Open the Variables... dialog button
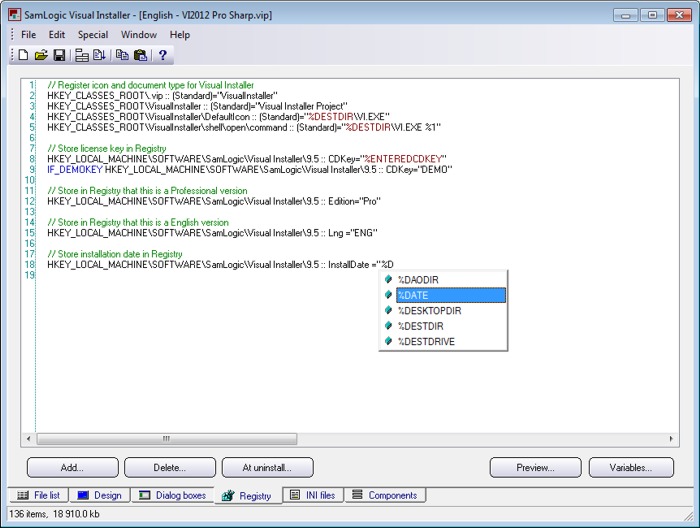The image size is (700, 528). (x=631, y=468)
